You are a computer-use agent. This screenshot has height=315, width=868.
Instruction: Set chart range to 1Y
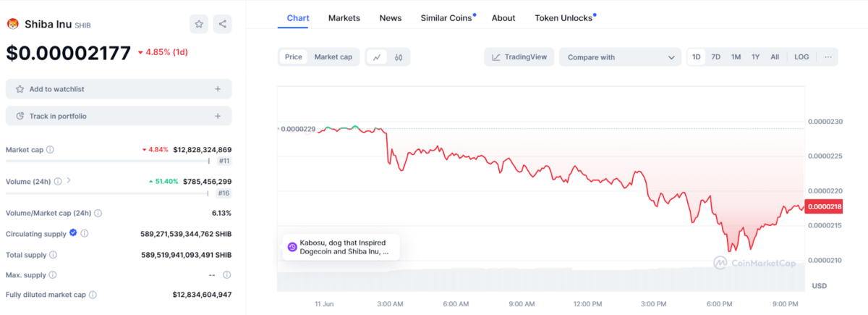(755, 56)
